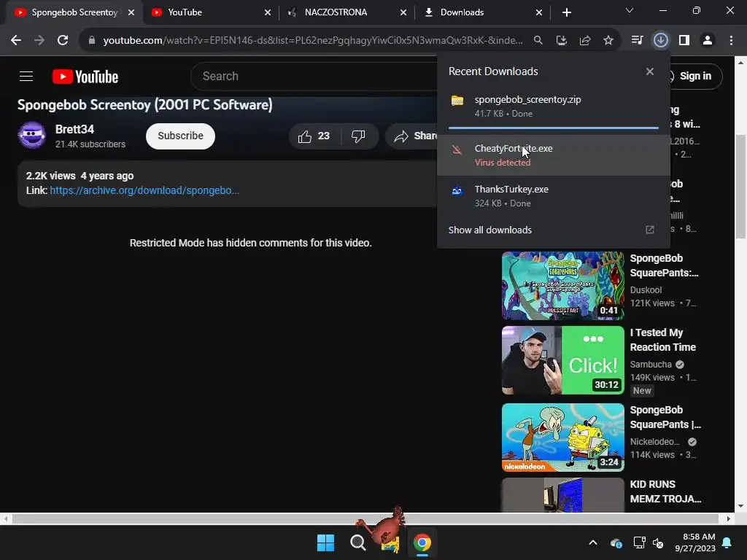Click the video title text
The width and height of the screenshot is (747, 560).
point(145,105)
